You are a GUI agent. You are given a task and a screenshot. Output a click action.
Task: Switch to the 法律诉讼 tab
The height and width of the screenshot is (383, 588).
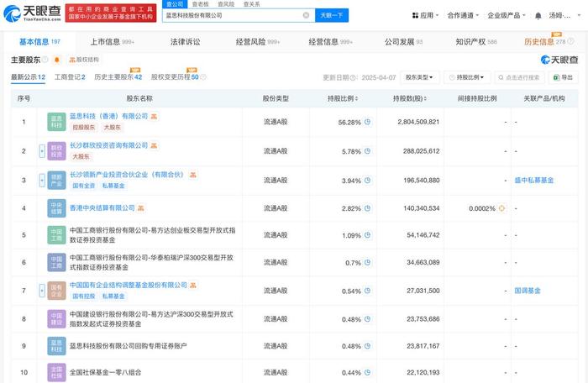click(185, 41)
